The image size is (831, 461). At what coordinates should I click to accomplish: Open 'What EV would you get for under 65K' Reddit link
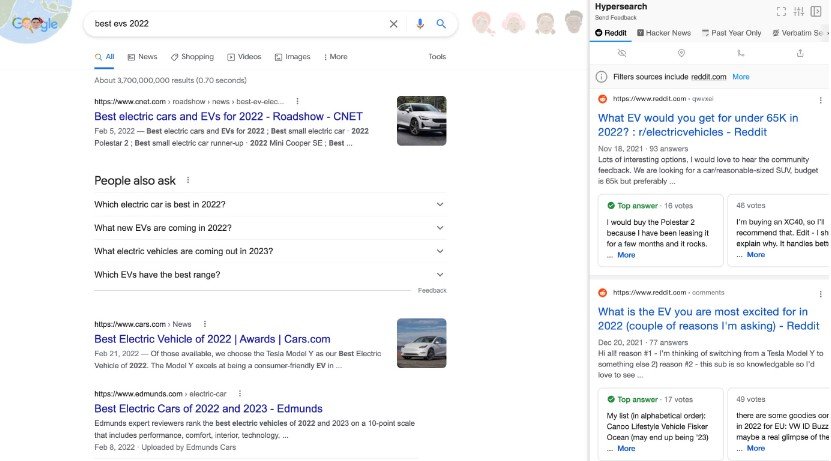[698, 125]
